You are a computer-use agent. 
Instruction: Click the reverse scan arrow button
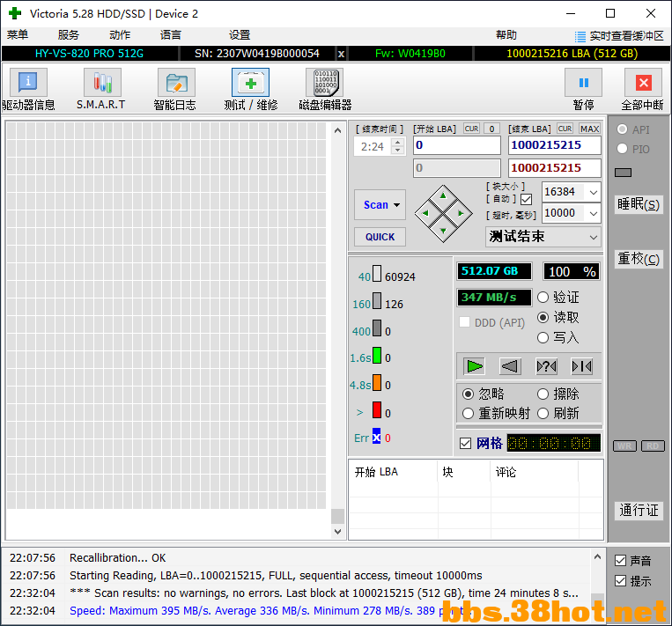(510, 366)
